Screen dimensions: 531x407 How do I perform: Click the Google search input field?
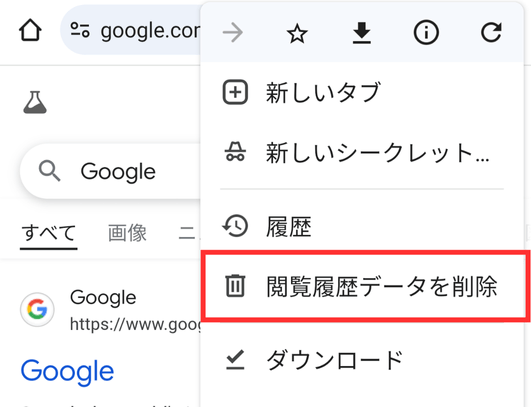[112, 171]
